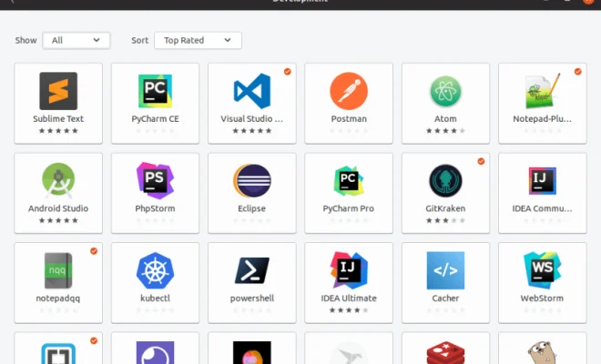Open the Postman app icon

click(x=349, y=91)
